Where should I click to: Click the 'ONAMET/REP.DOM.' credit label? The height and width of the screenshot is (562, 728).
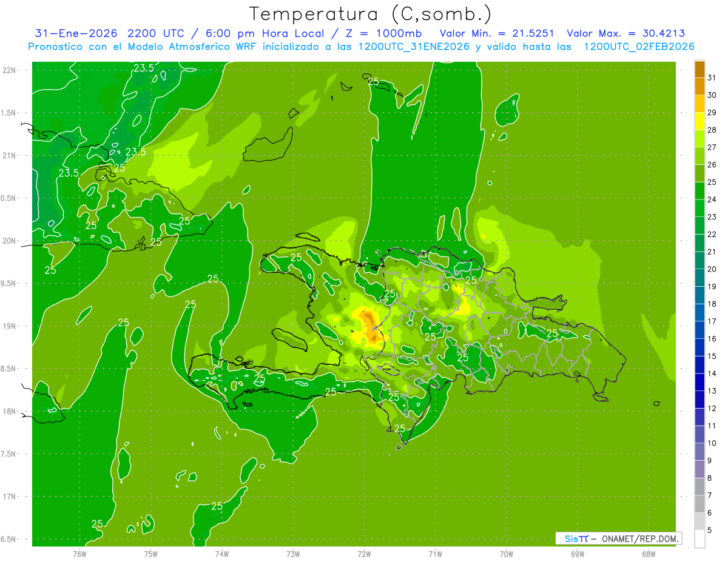click(639, 538)
